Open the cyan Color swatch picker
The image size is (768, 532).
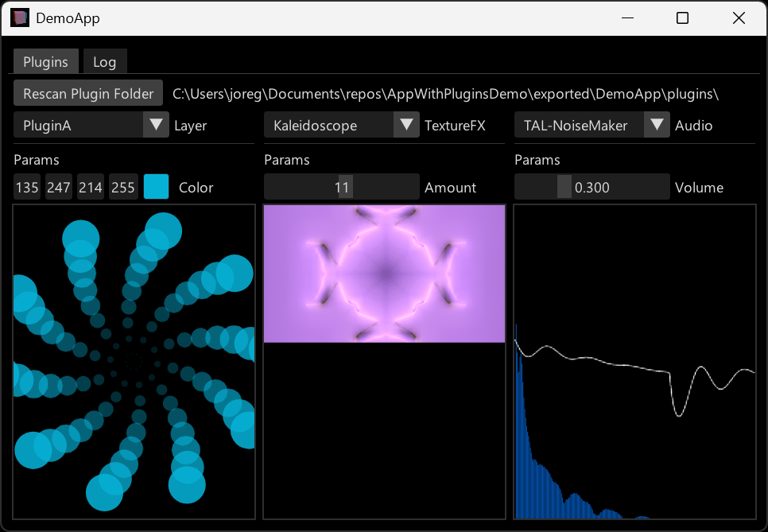click(x=156, y=188)
